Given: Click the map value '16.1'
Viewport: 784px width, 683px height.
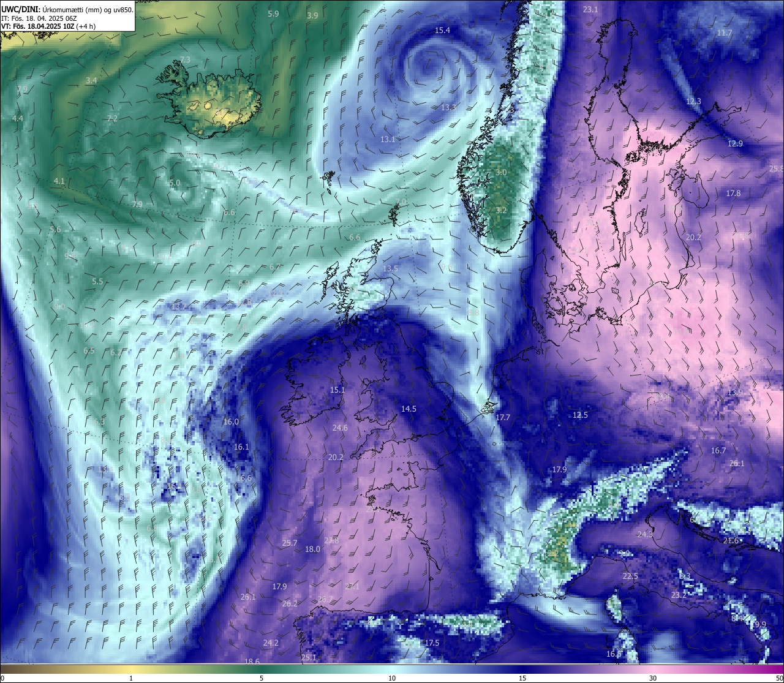Looking at the screenshot, I should pyautogui.click(x=241, y=447).
